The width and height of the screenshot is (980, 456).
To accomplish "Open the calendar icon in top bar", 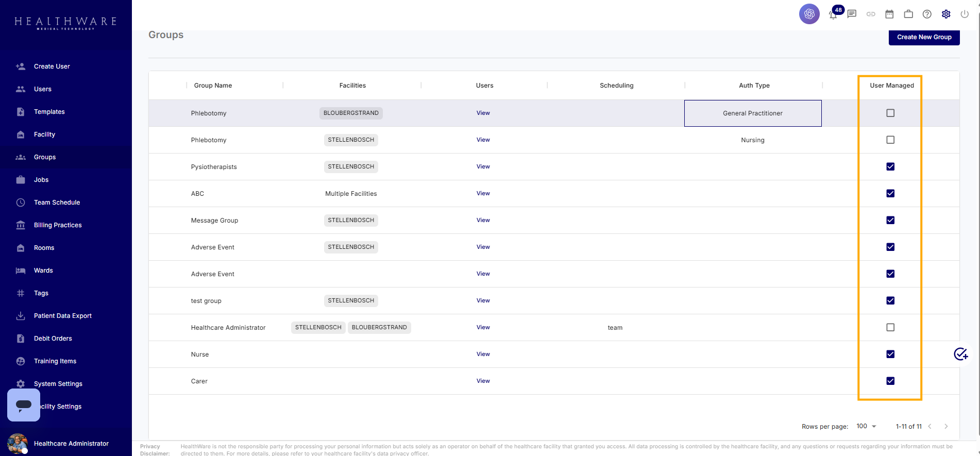I will pos(889,14).
